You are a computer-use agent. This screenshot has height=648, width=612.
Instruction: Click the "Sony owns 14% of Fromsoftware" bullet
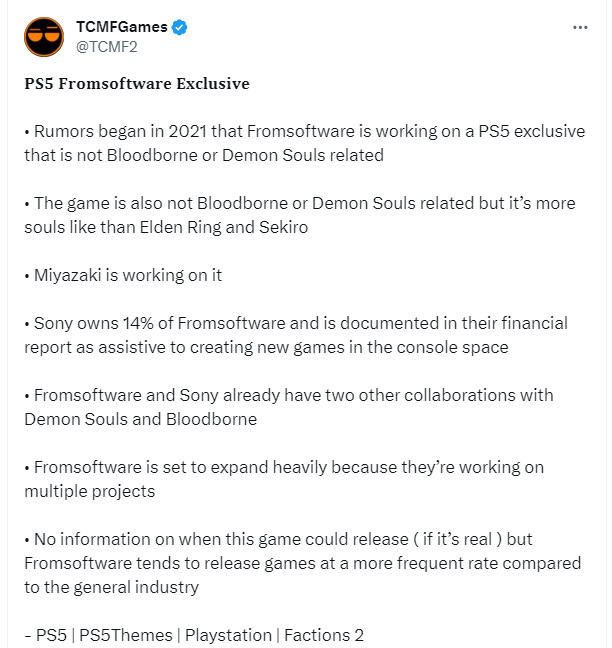(x=295, y=335)
